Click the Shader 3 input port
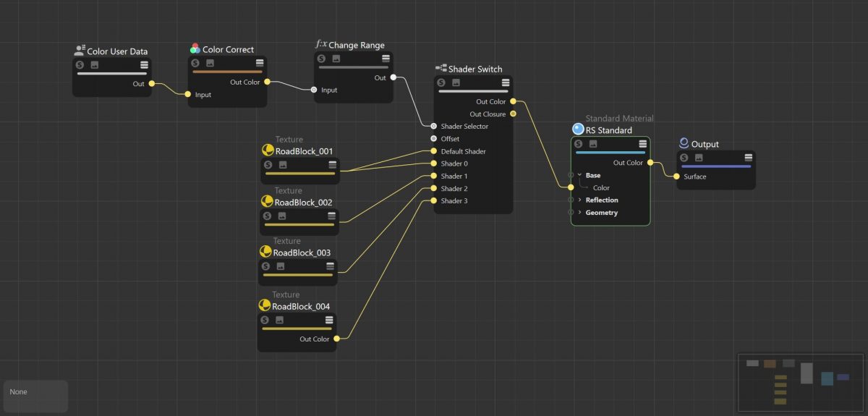 pos(434,201)
